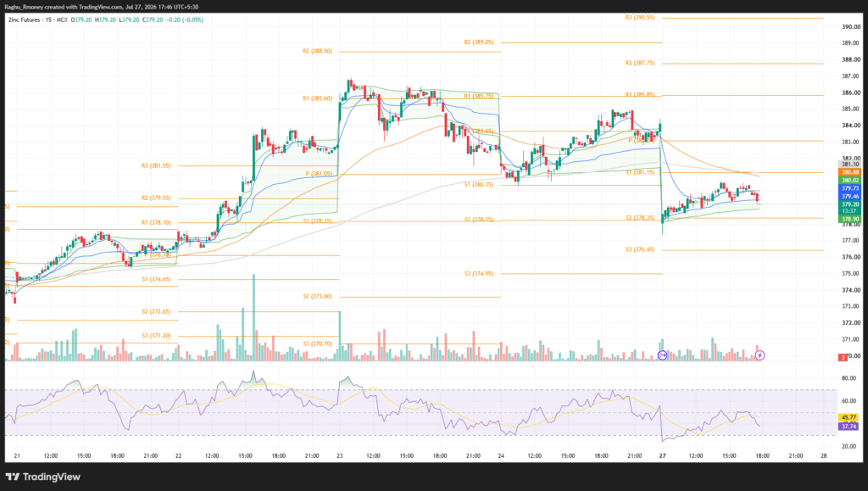Click date '22' on the time axis
Screen dimensions: 868x491
(x=178, y=456)
